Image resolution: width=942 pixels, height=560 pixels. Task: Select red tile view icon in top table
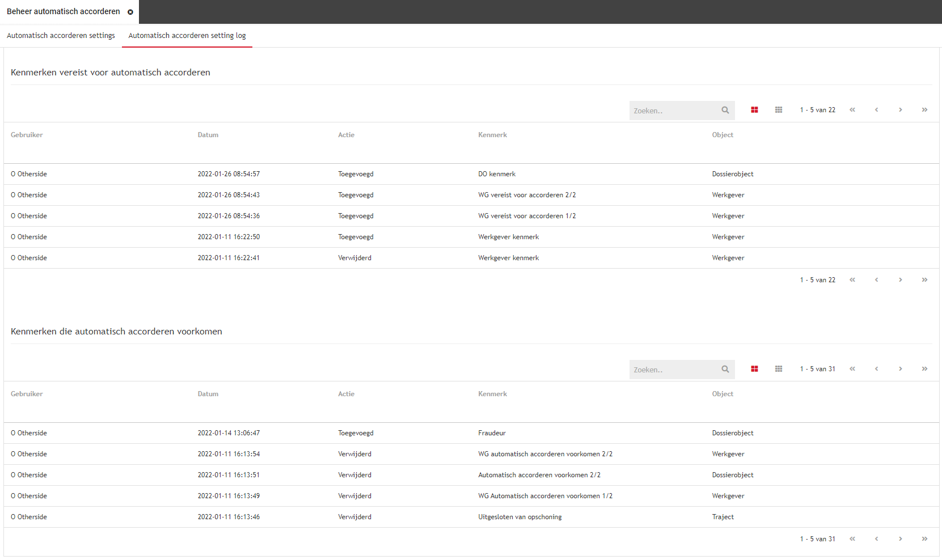pos(754,110)
